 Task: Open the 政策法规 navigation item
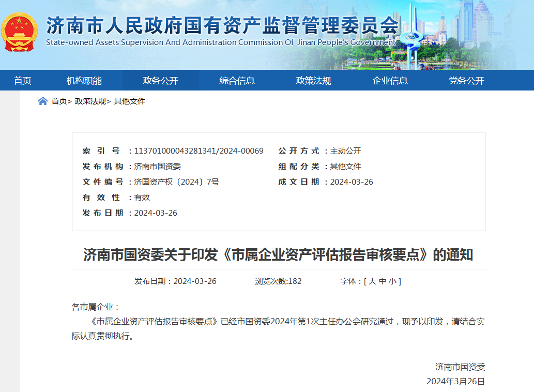click(x=314, y=80)
